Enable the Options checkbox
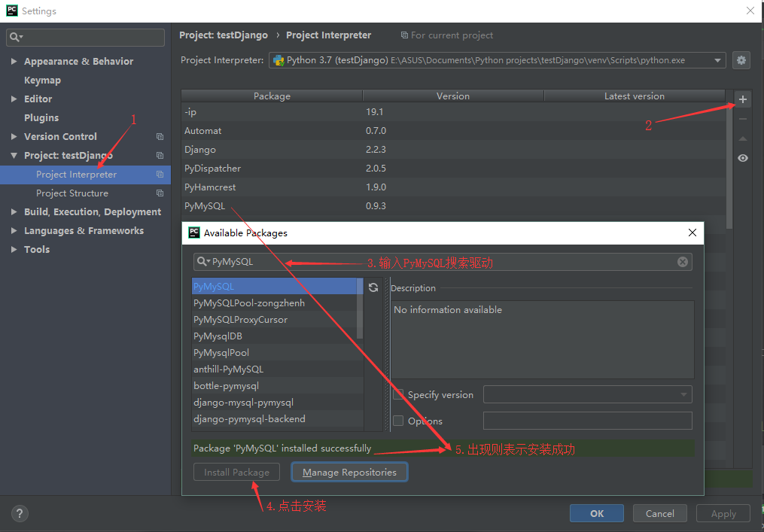764x532 pixels. (x=399, y=421)
